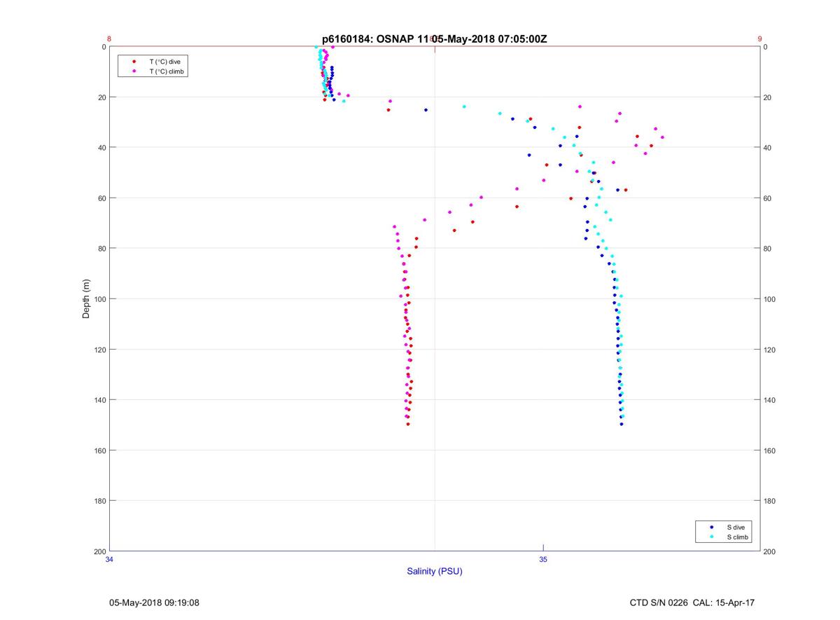
Task: Click the cyan dot marker beside 'S climb'
Action: click(712, 537)
